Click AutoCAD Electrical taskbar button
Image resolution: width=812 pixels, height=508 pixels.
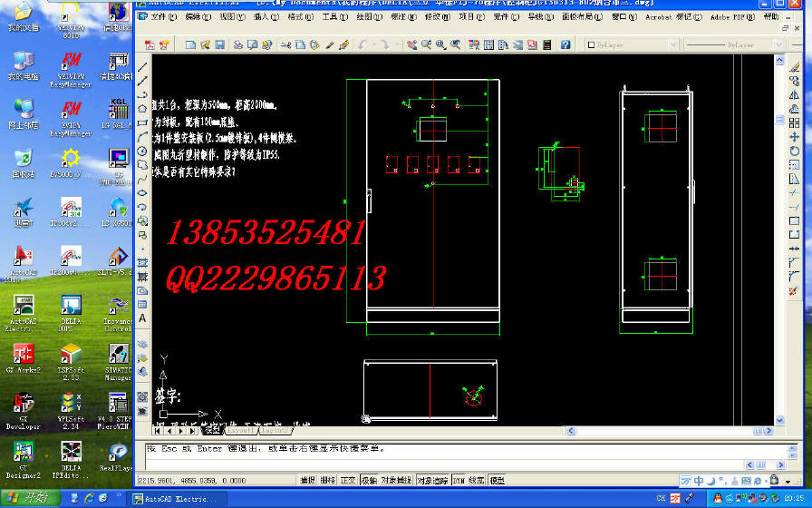point(172,498)
